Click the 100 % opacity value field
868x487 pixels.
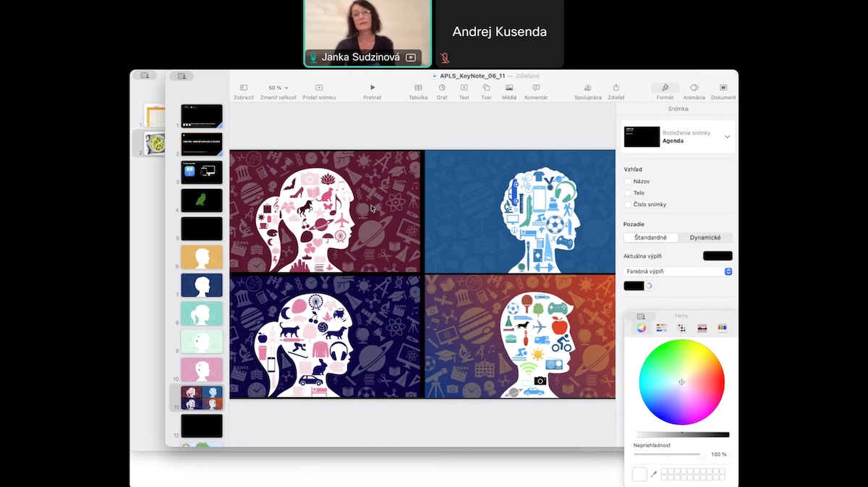[x=718, y=454]
